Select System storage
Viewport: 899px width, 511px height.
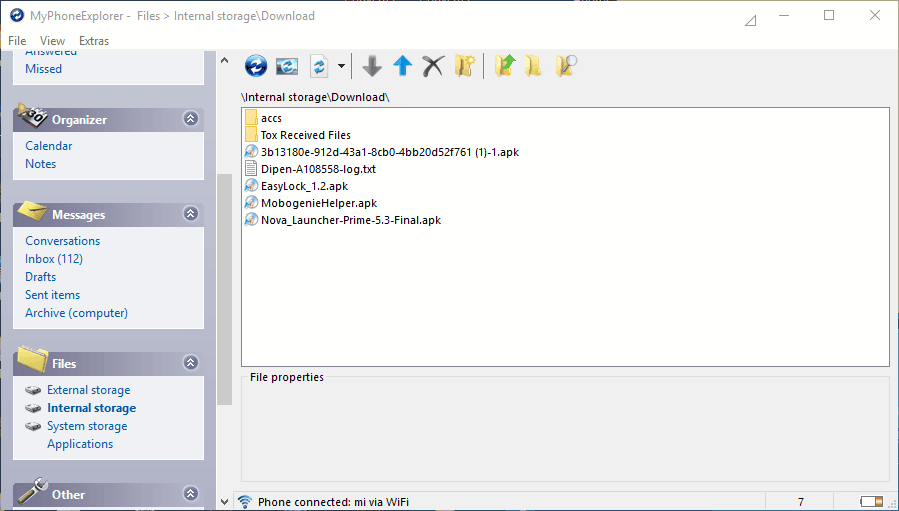point(87,426)
